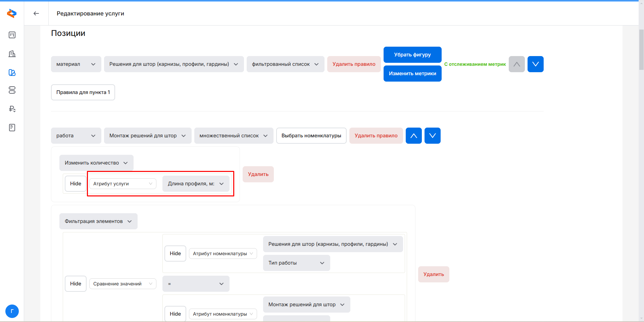This screenshot has height=322, width=644.
Task: Click the user avatar 'Г'
Action: 12,311
